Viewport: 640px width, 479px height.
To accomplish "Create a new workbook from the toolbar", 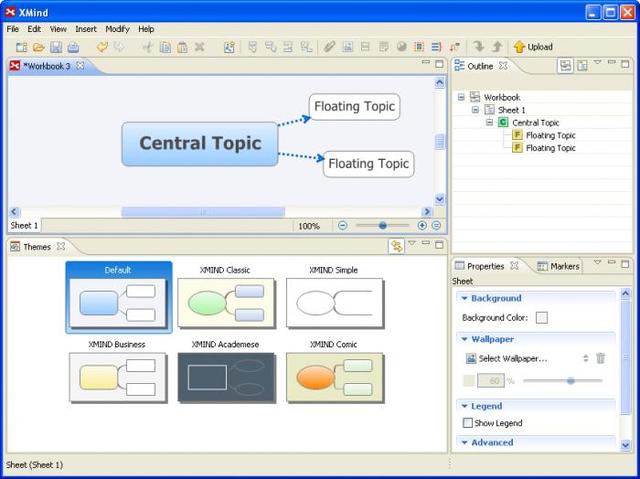I will click(21, 47).
